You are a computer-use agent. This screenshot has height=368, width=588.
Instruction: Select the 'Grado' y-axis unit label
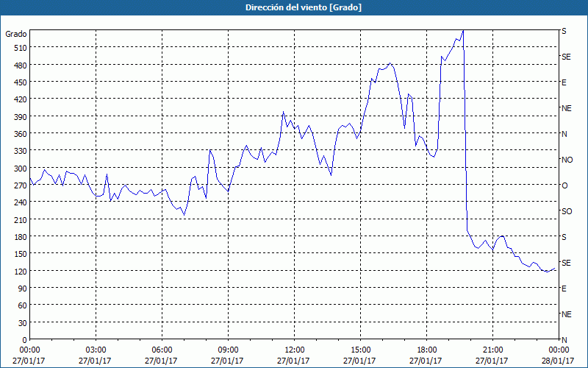point(16,34)
